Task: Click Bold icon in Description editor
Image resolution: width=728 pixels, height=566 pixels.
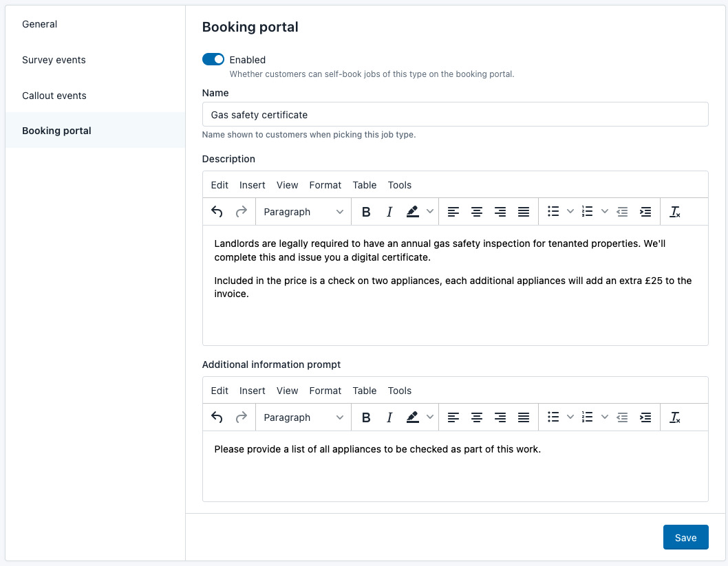Action: (366, 212)
